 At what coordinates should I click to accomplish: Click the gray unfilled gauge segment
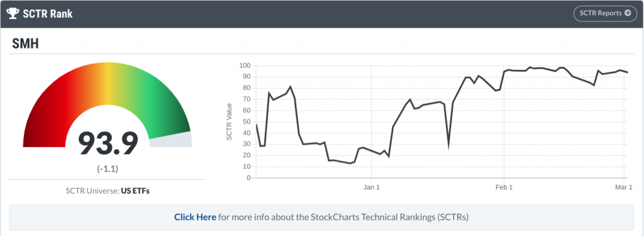click(170, 140)
